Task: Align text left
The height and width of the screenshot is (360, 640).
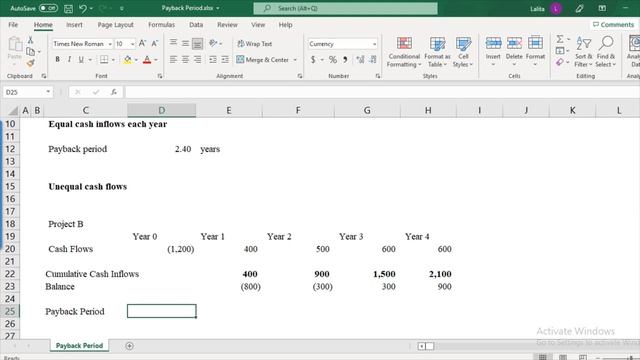Action: (173, 60)
